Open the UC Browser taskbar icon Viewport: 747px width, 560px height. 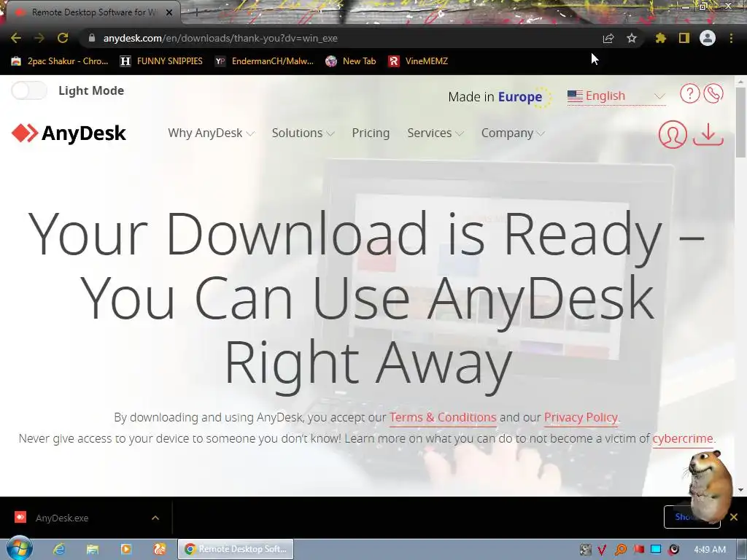pos(160,549)
